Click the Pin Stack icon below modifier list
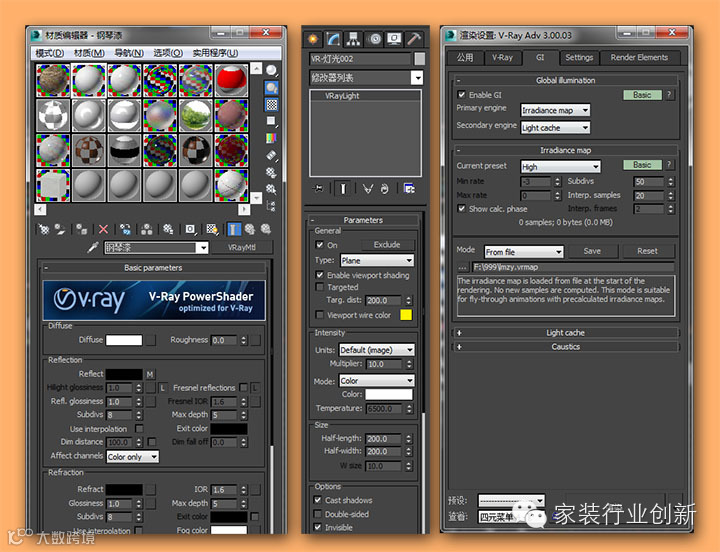The height and width of the screenshot is (552, 720). tap(318, 188)
